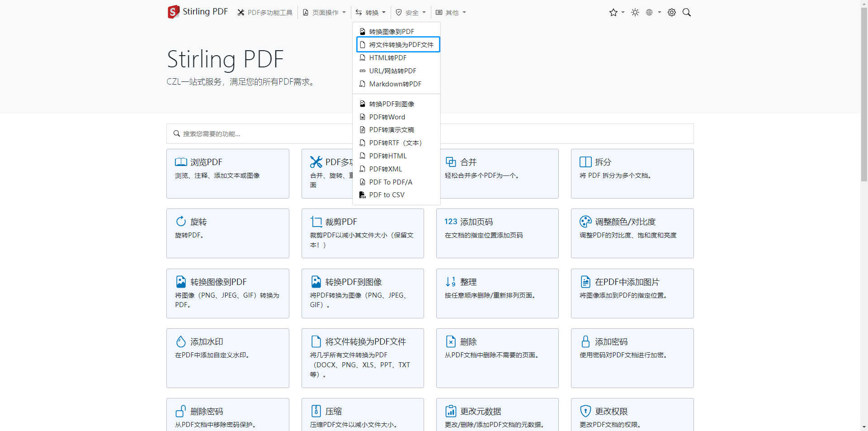Image resolution: width=868 pixels, height=431 pixels.
Task: Expand the 其他 dropdown menu
Action: click(451, 13)
